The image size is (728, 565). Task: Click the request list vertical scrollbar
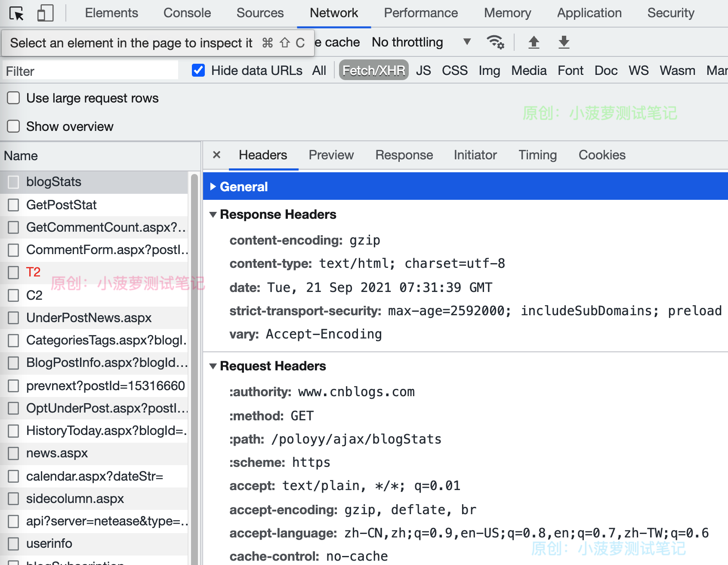[194, 369]
